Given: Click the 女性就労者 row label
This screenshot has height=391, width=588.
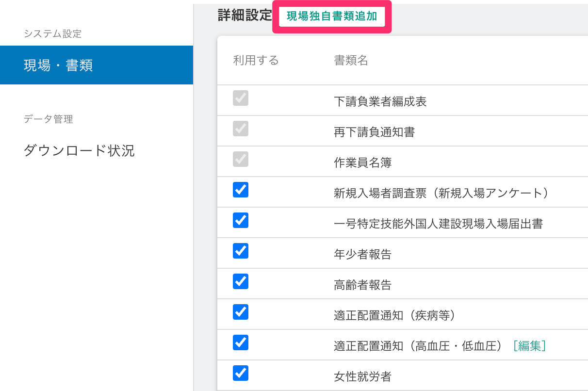Looking at the screenshot, I should 362,376.
